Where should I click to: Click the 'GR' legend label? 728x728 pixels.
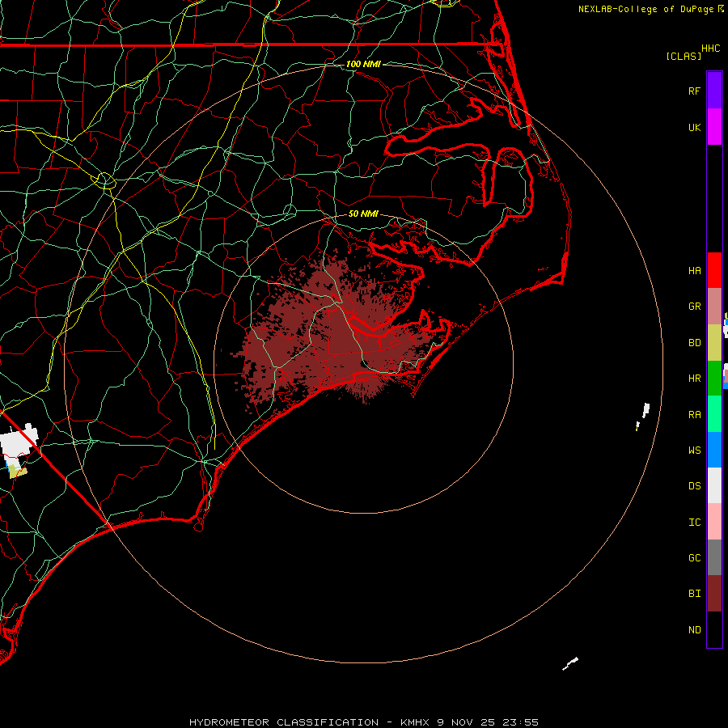(694, 307)
